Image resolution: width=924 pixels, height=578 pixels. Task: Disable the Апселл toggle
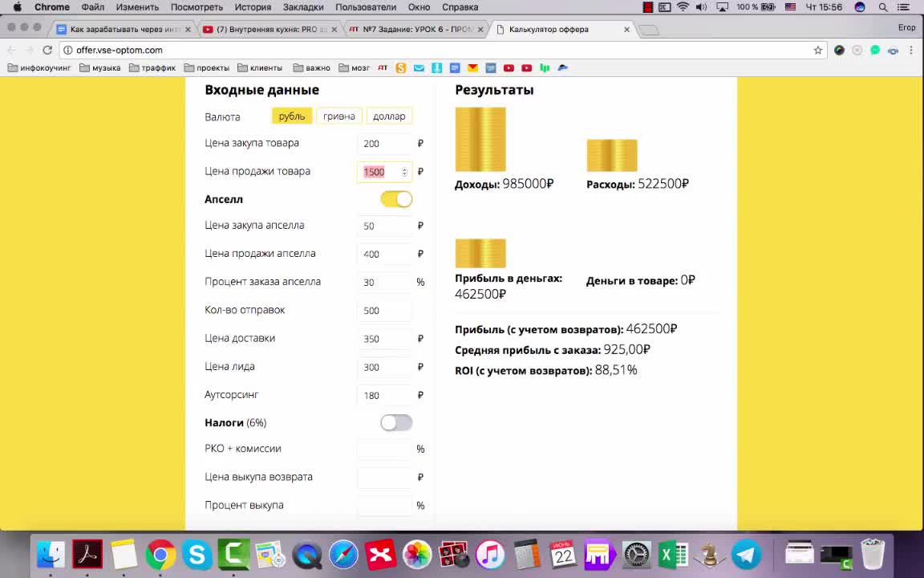click(x=396, y=198)
